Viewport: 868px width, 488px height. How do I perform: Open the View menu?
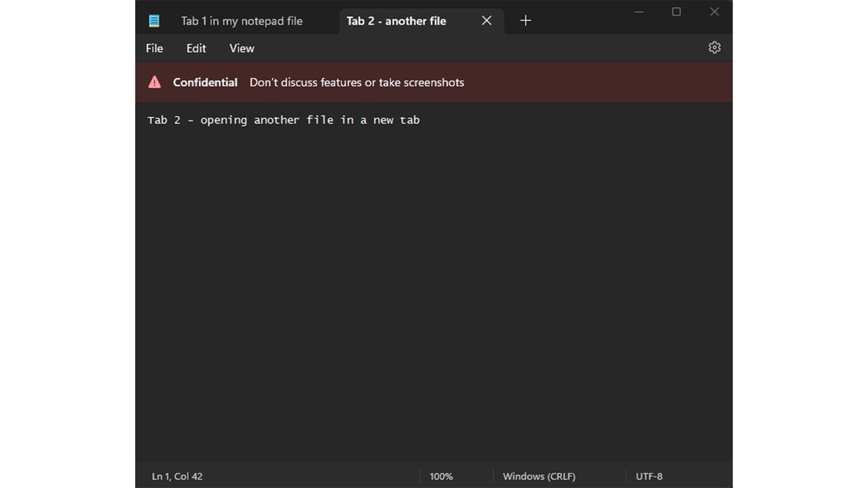click(241, 48)
